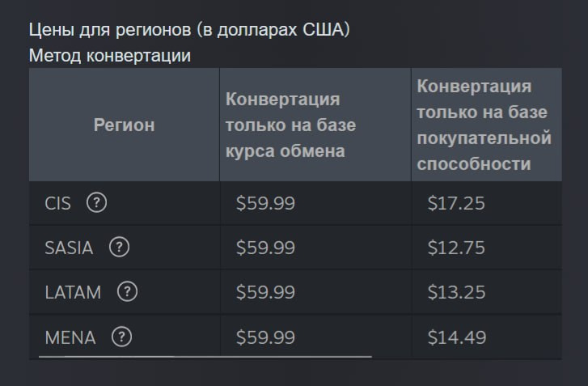Select the SASIA region label
Viewport: 588px width, 386px height.
pyautogui.click(x=69, y=248)
